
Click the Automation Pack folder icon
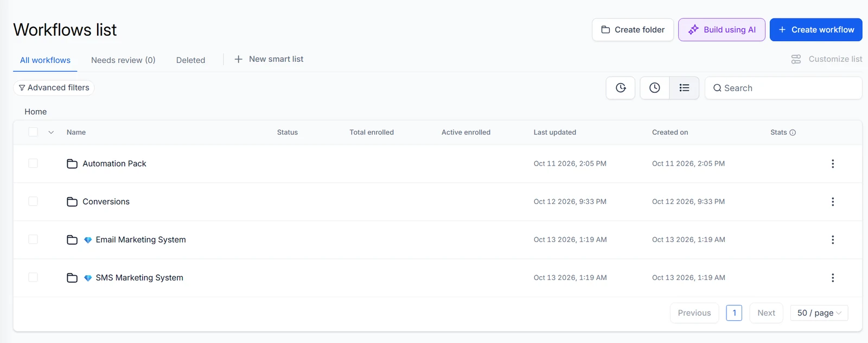(x=72, y=164)
